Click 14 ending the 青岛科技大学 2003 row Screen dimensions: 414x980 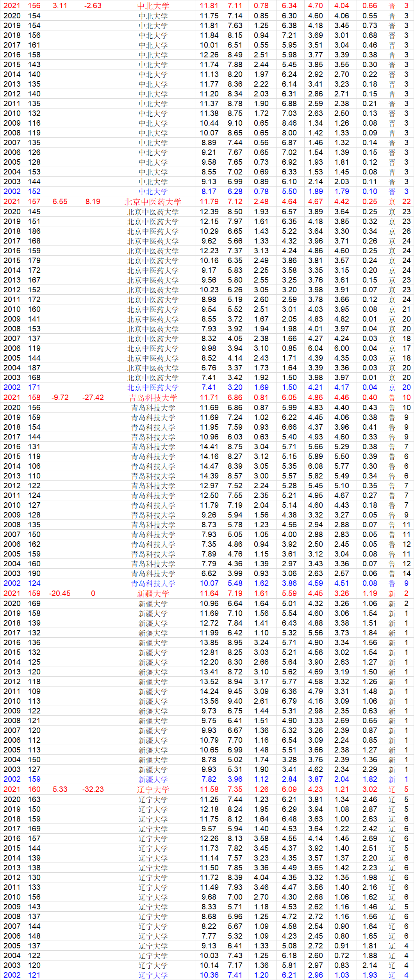pyautogui.click(x=407, y=574)
